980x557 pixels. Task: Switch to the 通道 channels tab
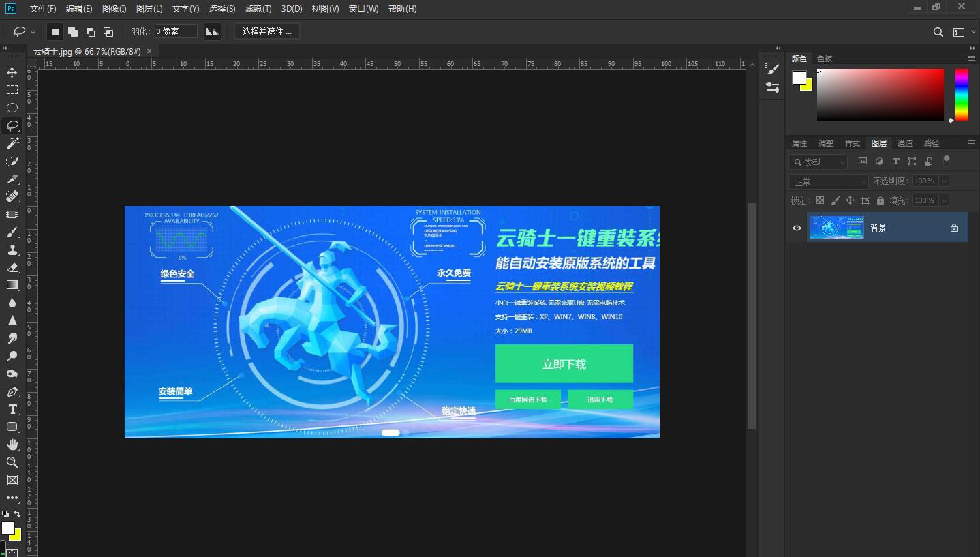[905, 142]
